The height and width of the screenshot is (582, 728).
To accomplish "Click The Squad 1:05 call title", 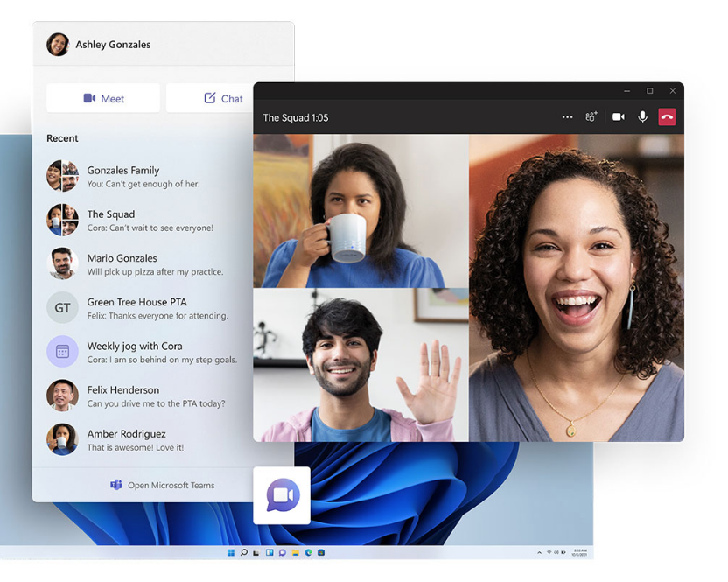I will (x=295, y=117).
